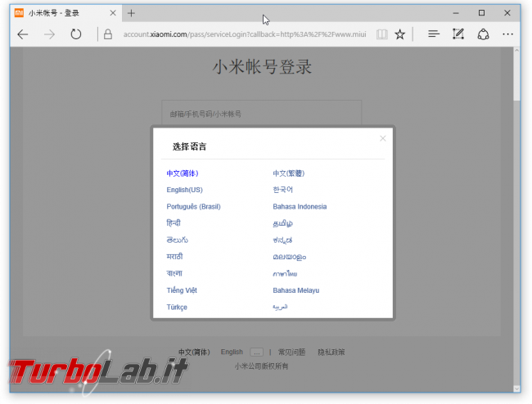Select the Korean 한국어 language
This screenshot has height=404, width=532.
click(x=282, y=190)
